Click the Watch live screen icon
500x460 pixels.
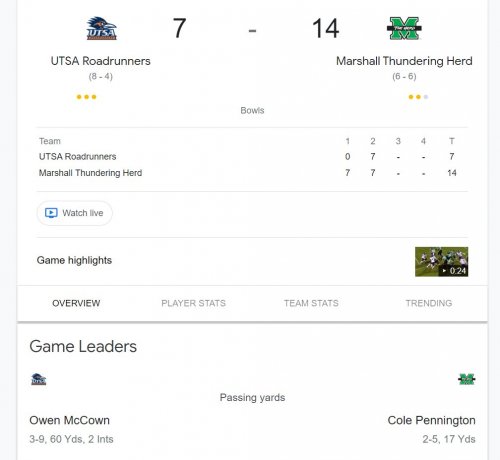(51, 213)
